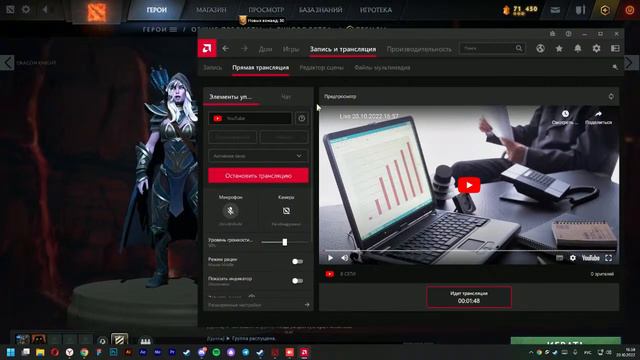Open the help question mark icon
This screenshot has height=360, width=640.
[568, 34]
